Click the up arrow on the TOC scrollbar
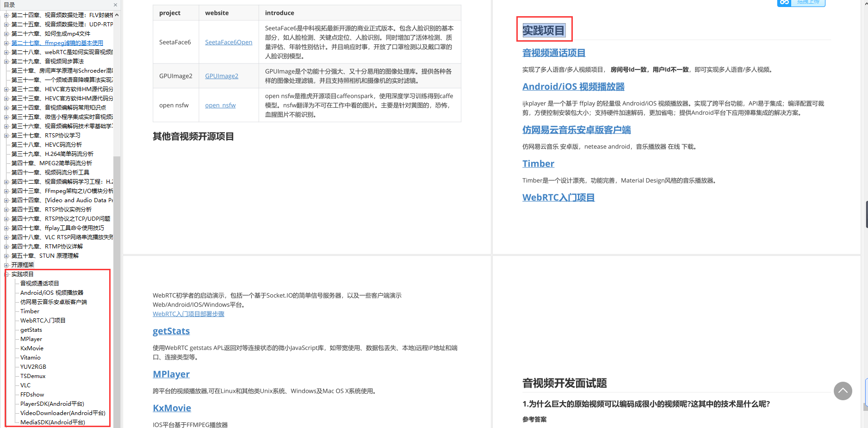 click(117, 15)
